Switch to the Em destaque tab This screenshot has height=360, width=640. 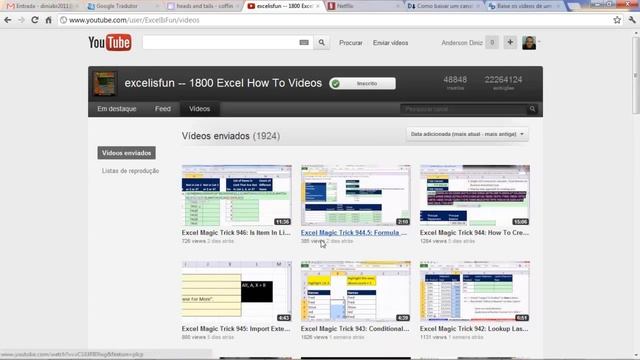117,109
